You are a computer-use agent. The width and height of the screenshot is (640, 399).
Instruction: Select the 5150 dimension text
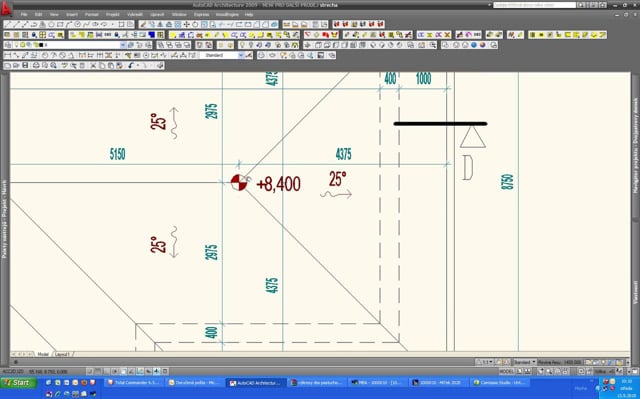pos(118,154)
